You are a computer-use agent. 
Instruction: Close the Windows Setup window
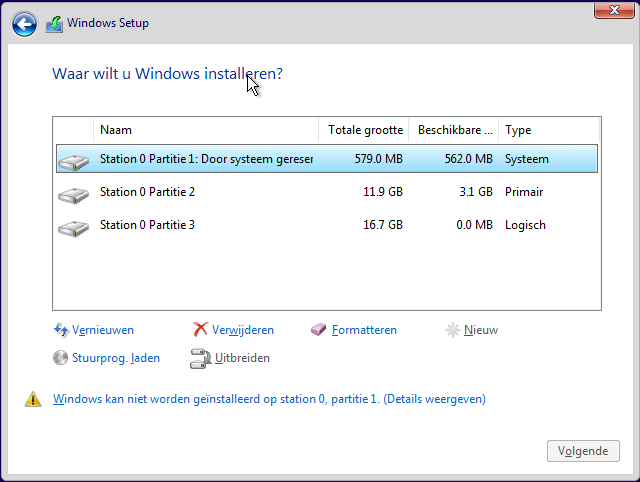coord(614,10)
